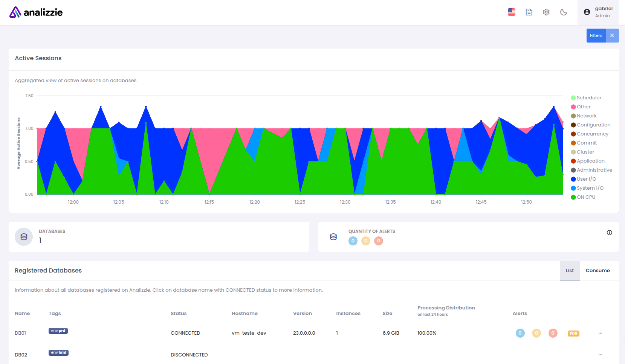Toggle the Scheduler legend series
The width and height of the screenshot is (625, 364).
(x=586, y=98)
